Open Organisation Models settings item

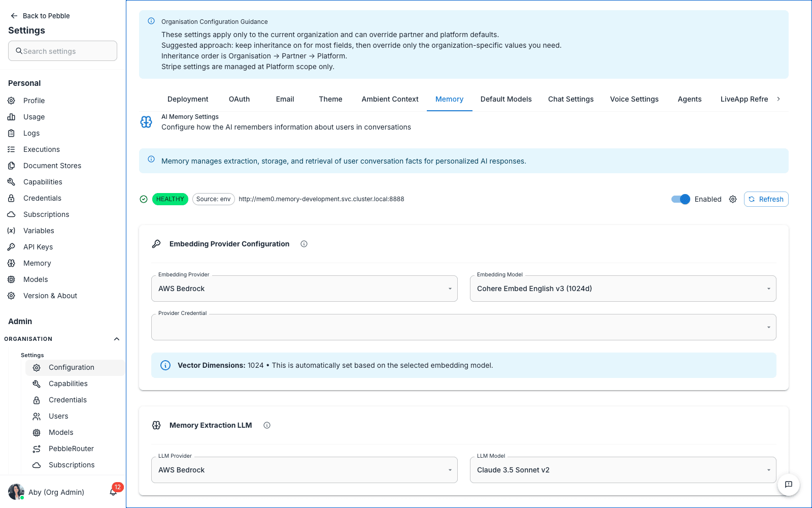(x=75, y=432)
